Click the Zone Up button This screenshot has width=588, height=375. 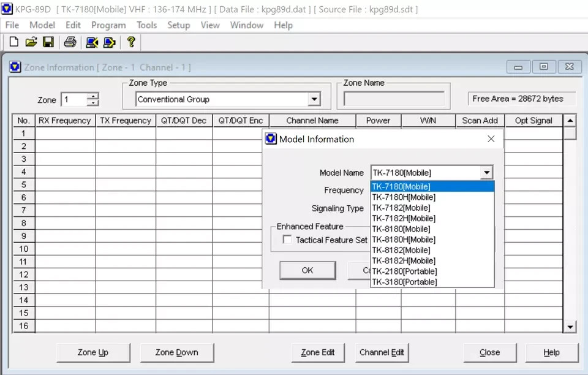(93, 352)
